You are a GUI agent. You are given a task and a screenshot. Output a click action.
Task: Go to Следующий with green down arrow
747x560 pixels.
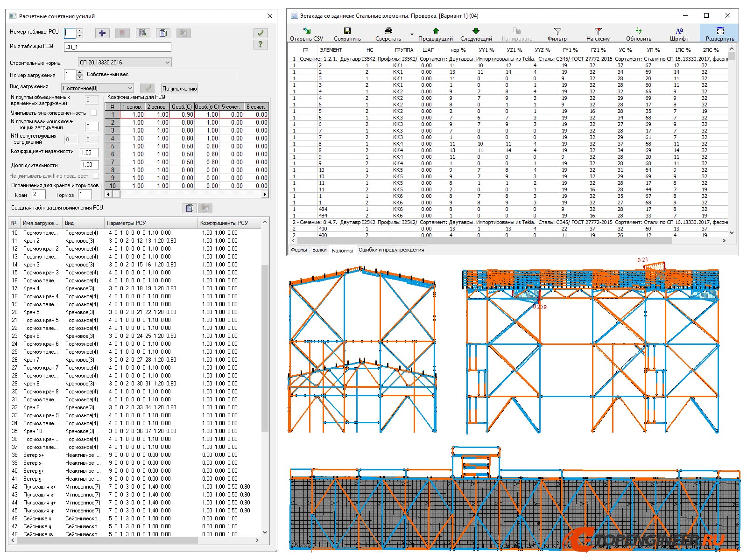[x=475, y=32]
